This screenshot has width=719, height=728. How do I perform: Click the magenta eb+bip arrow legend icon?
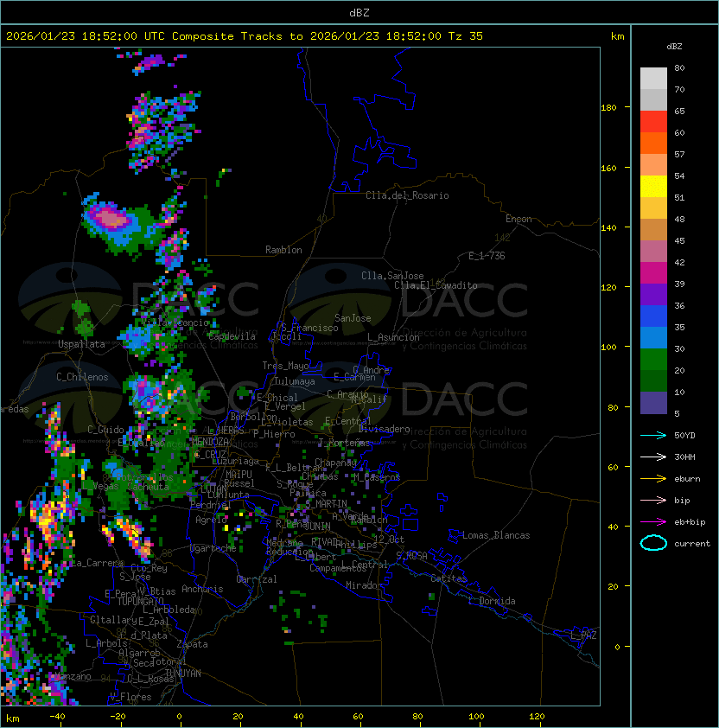pyautogui.click(x=653, y=522)
